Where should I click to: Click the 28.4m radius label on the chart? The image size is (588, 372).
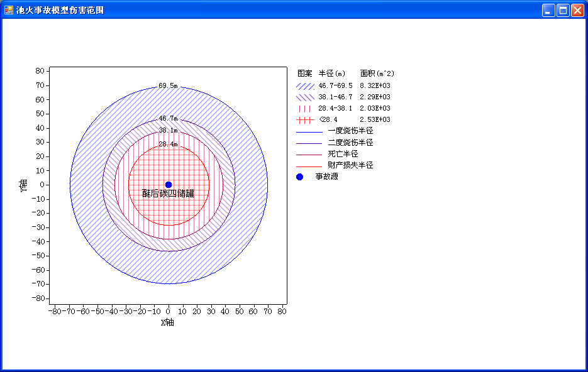(168, 144)
